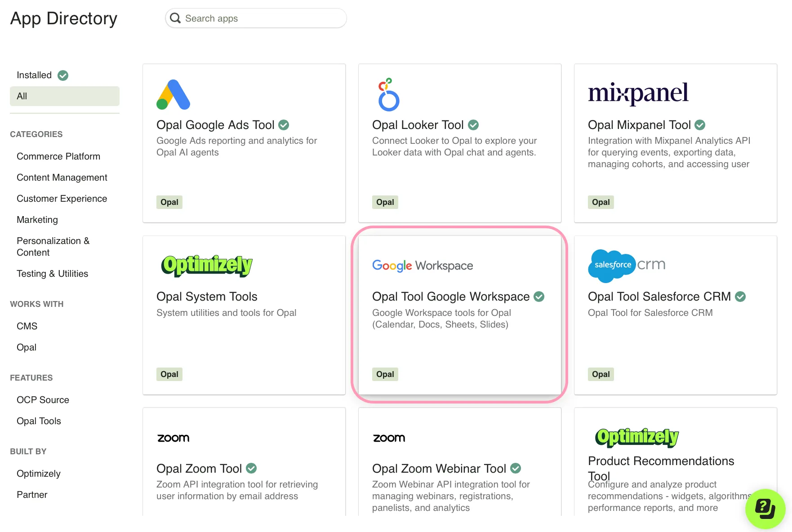
Task: Filter apps that work with Opal
Action: click(27, 347)
